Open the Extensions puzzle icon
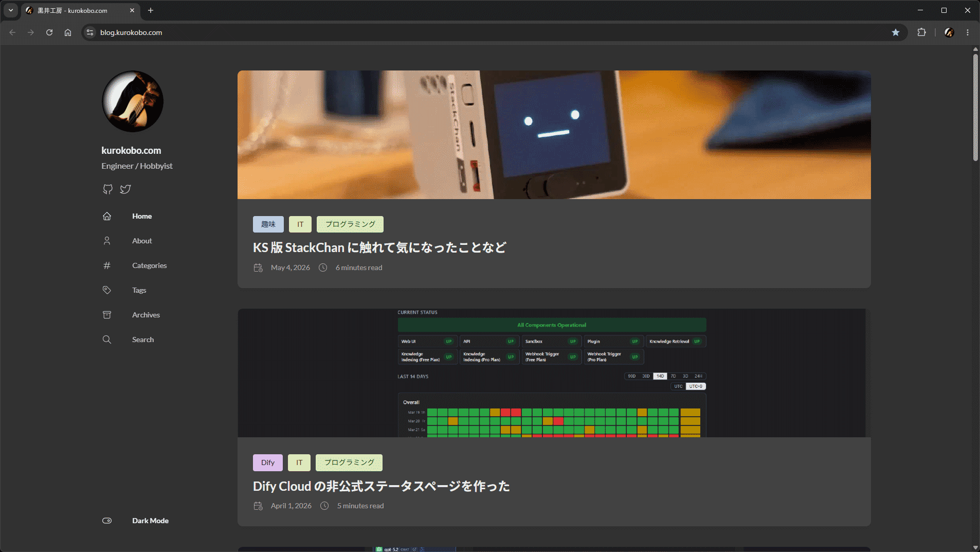 click(922, 32)
